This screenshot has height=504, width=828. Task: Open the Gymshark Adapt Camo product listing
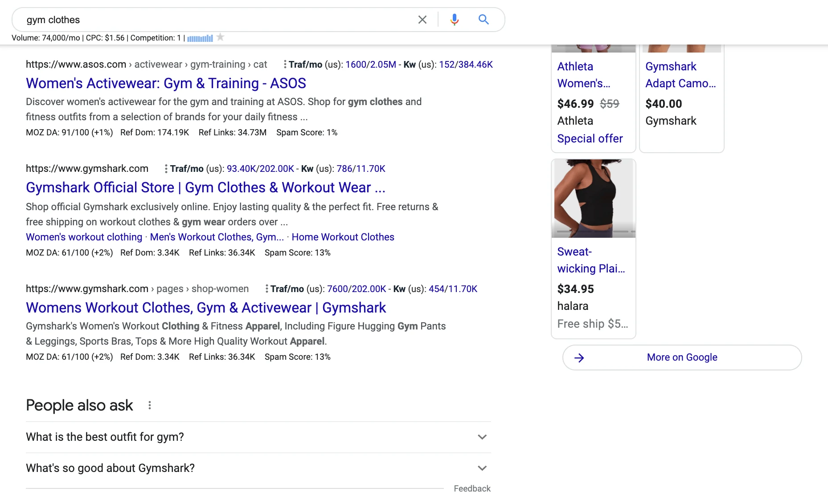(x=680, y=75)
